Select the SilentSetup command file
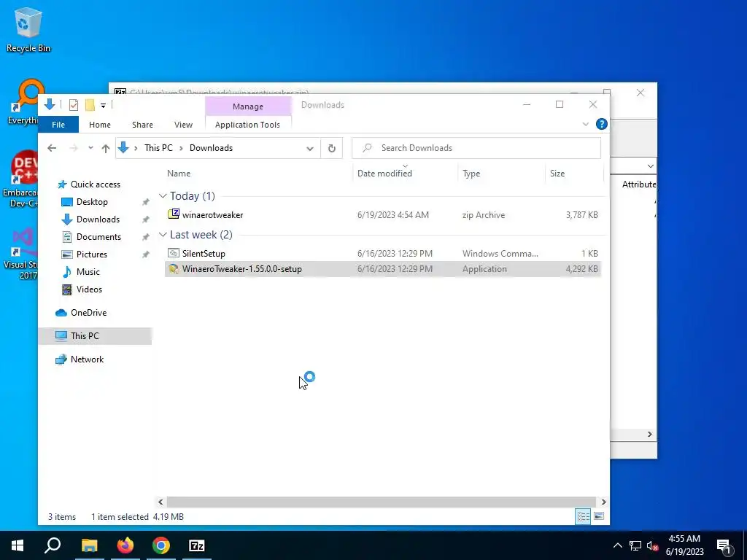Image resolution: width=747 pixels, height=560 pixels. 382,253
